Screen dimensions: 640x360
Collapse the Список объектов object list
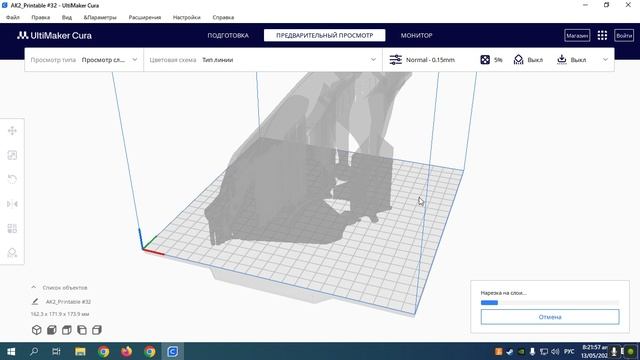pos(34,287)
